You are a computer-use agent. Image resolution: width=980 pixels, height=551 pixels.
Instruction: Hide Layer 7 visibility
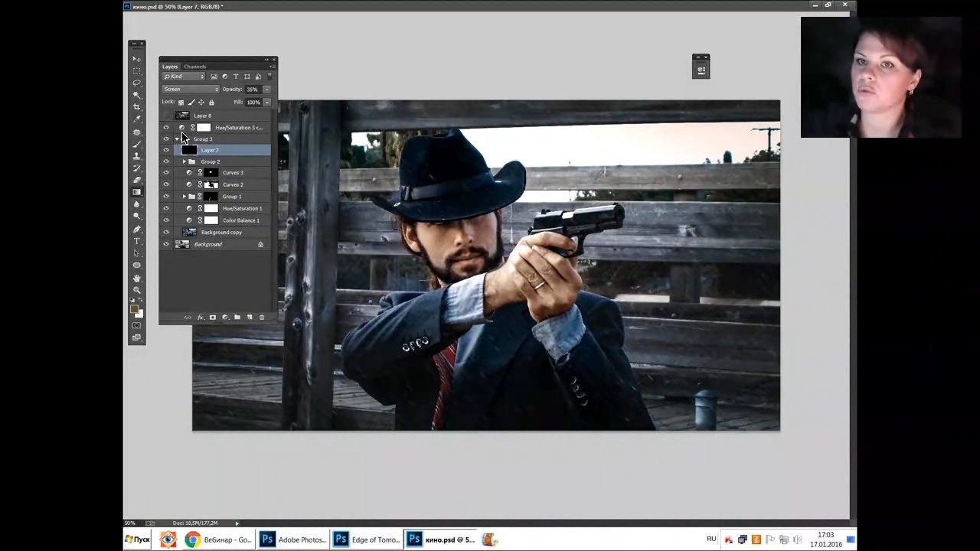[x=166, y=151]
